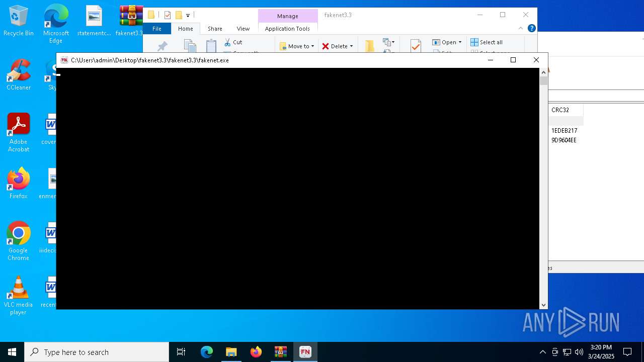Select CRC32 value 9D9604EE
The width and height of the screenshot is (644, 362).
pyautogui.click(x=563, y=140)
